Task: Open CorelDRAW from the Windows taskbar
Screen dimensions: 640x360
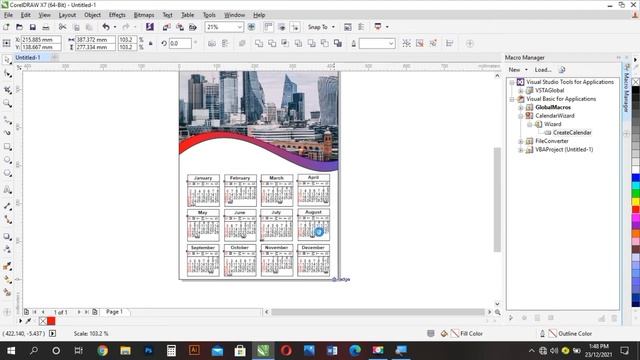Action: (263, 350)
